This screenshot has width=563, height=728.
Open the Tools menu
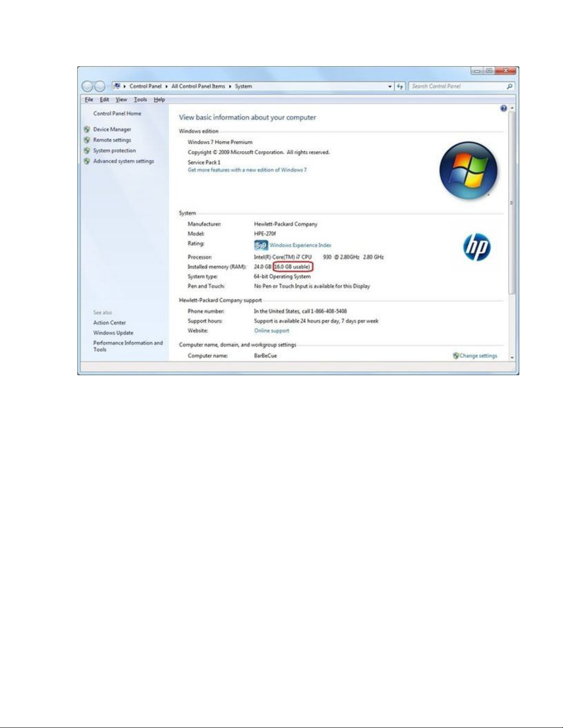tap(140, 100)
